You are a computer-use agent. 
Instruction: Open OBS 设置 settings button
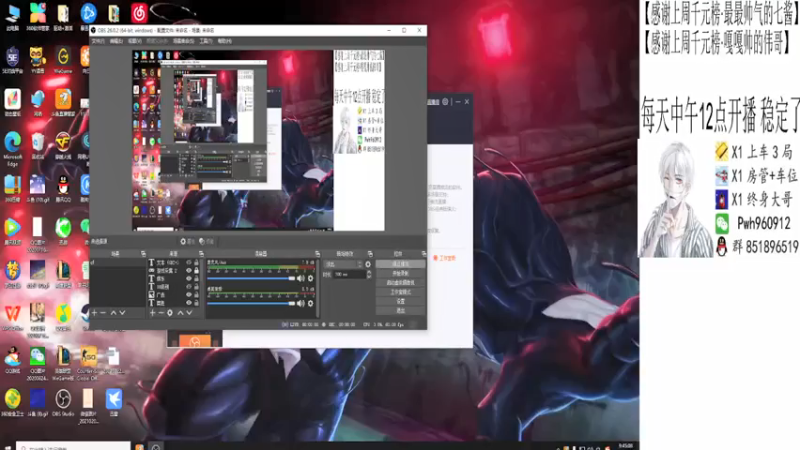401,301
